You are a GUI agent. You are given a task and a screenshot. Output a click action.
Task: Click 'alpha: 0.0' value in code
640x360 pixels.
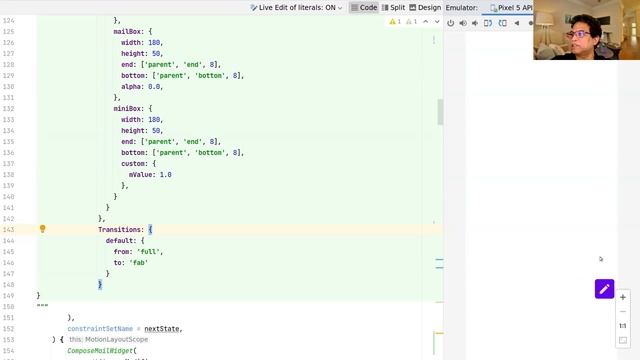tap(141, 87)
